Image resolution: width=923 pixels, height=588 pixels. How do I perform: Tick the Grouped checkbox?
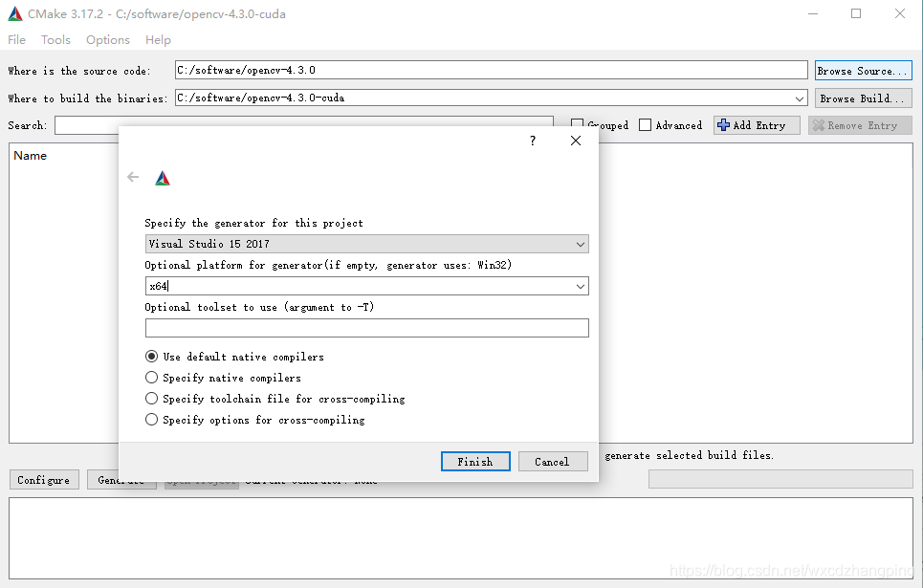[x=577, y=125]
